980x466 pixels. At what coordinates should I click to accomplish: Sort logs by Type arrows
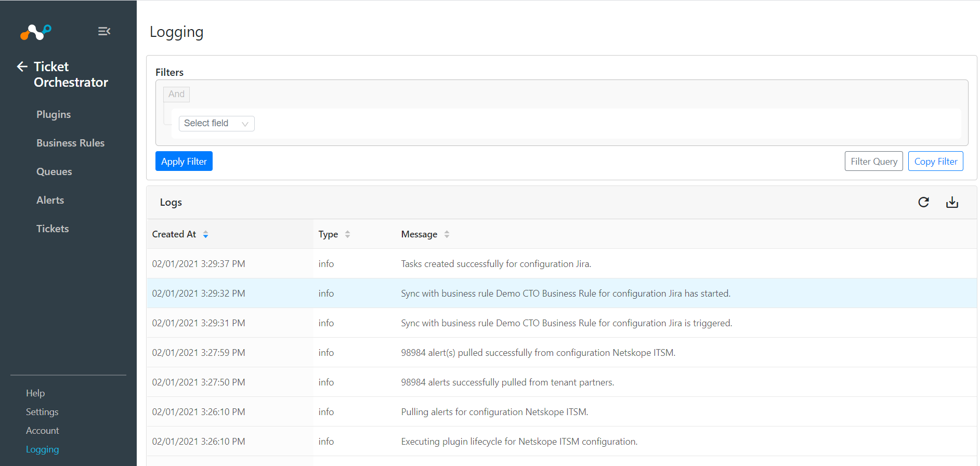point(347,234)
